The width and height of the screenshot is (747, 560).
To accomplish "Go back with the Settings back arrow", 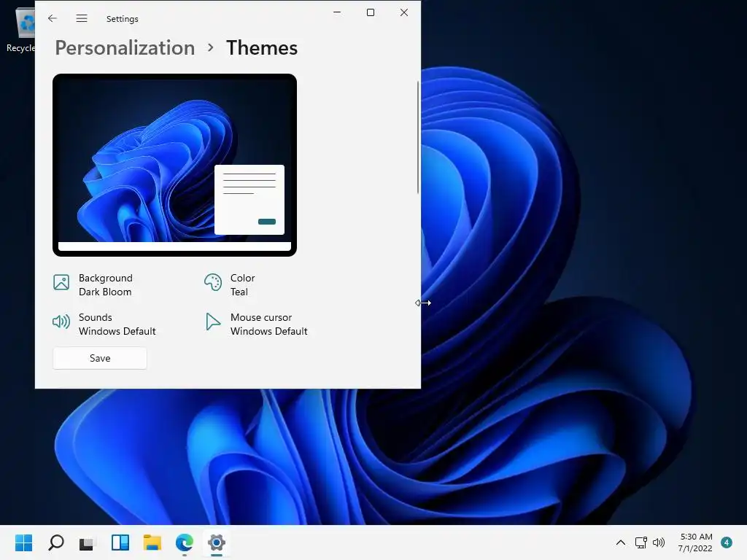I will [x=53, y=18].
